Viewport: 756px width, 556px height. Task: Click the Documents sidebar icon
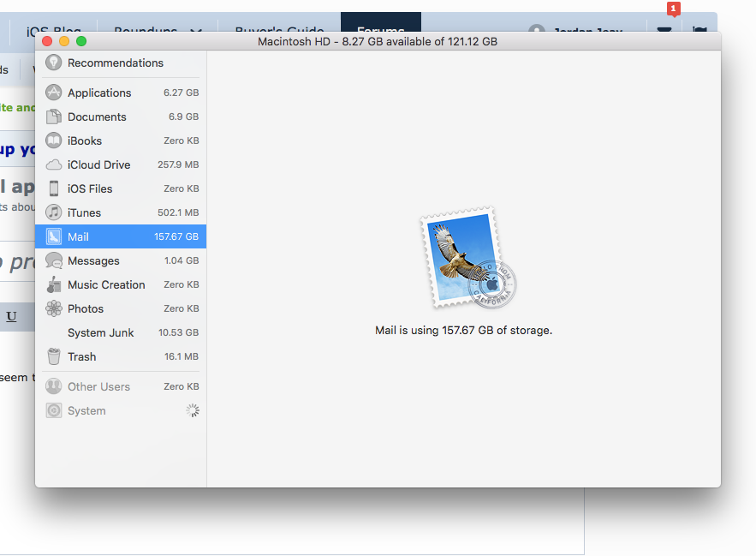pos(54,117)
